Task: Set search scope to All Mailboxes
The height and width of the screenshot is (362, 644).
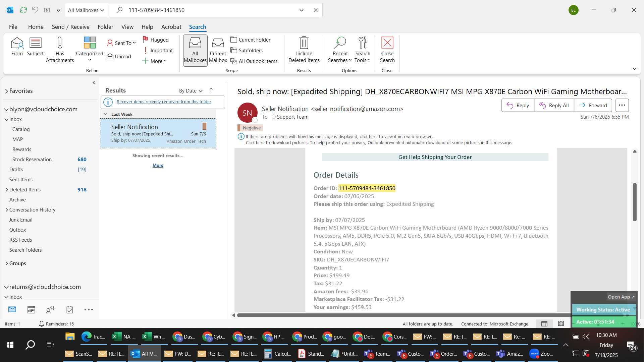Action: pos(195,50)
